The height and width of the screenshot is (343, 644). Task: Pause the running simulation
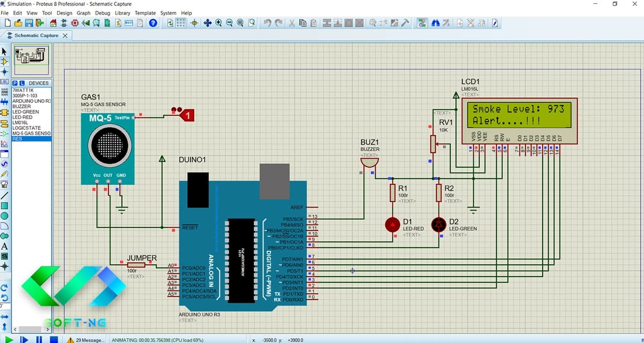39,339
